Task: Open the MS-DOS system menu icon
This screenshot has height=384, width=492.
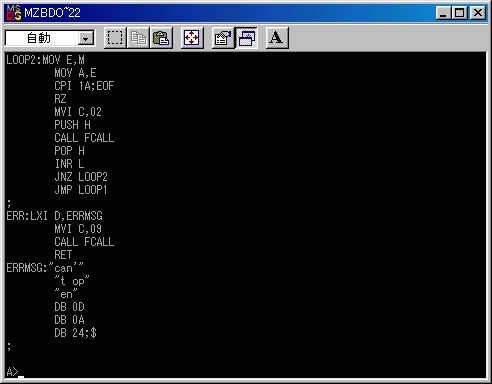Action: point(14,13)
